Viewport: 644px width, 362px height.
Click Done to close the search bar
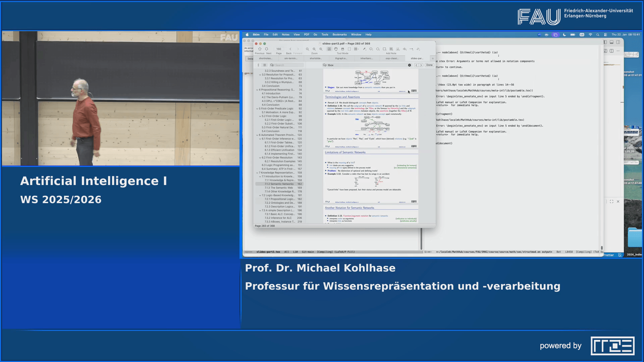tap(430, 65)
